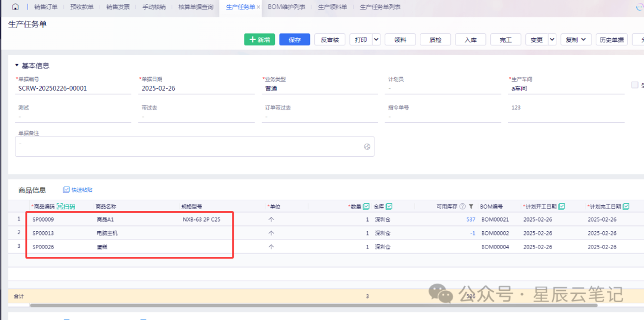This screenshot has height=320, width=644.
Task: Click the product code SP00013 cell
Action: click(x=43, y=233)
